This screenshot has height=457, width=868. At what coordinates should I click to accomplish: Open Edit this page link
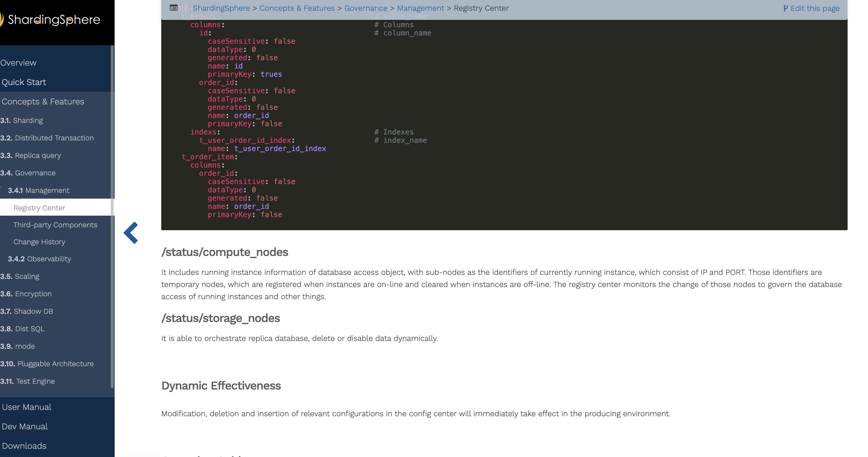tap(811, 8)
